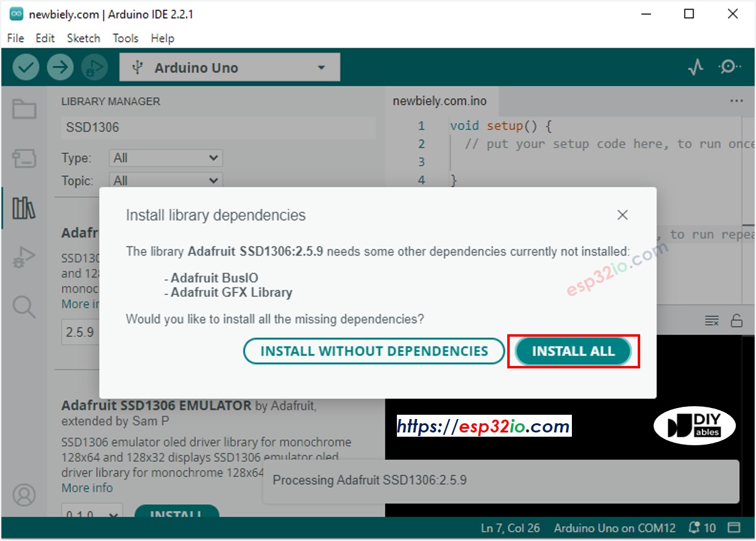
Task: Click the SSD1306 library search field
Action: 218,127
